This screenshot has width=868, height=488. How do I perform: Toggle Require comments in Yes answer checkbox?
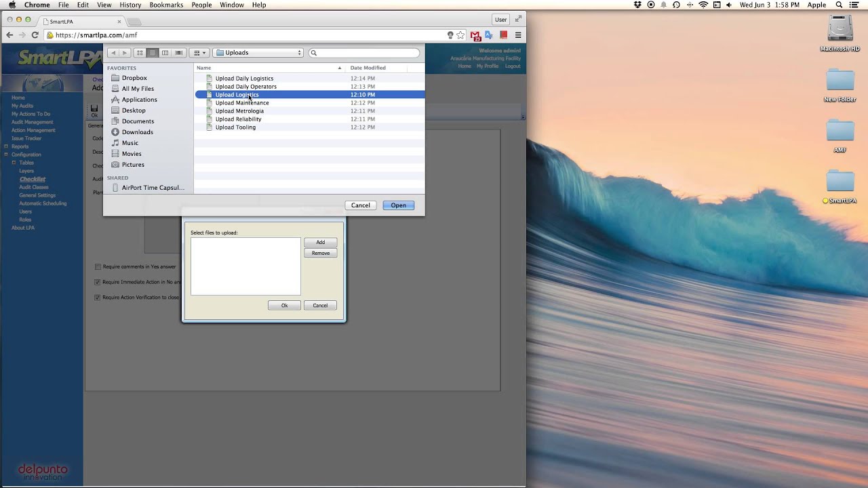[98, 267]
